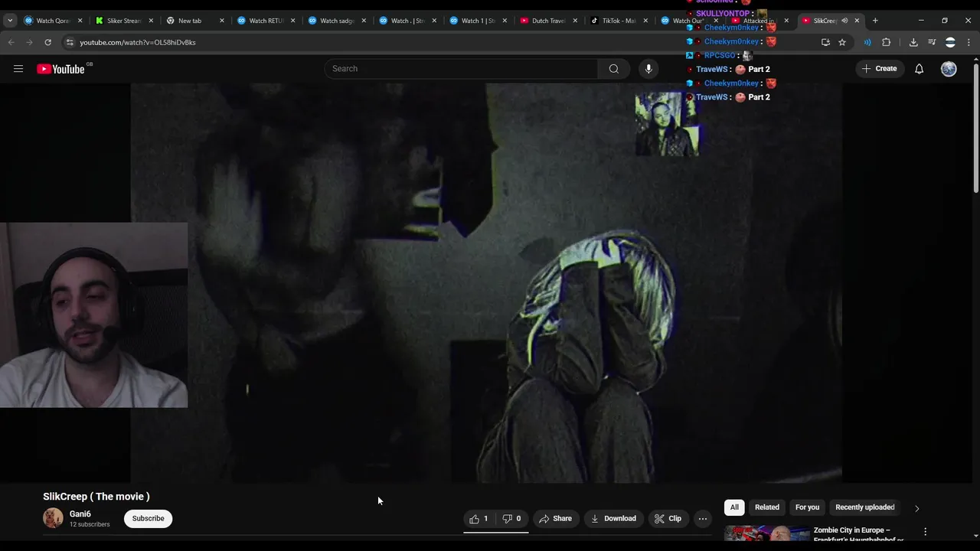Open YouTube notifications bell
980x551 pixels.
pyautogui.click(x=919, y=69)
